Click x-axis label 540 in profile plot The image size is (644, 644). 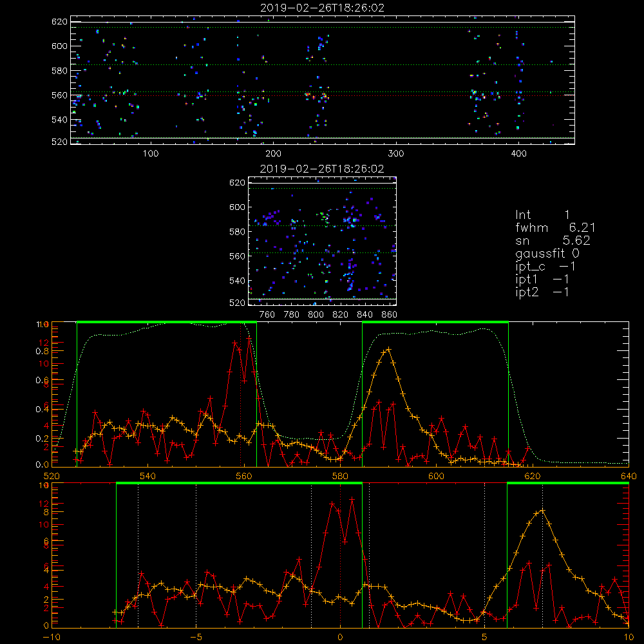point(148,476)
